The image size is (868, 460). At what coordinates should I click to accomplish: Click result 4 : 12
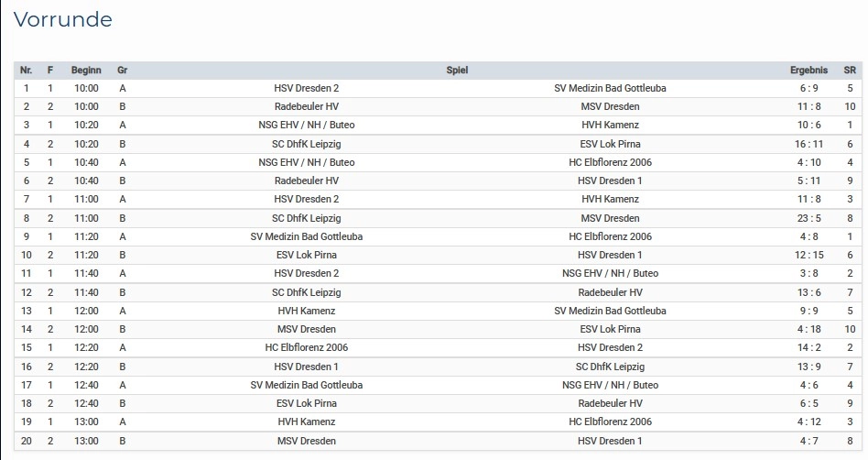click(808, 422)
